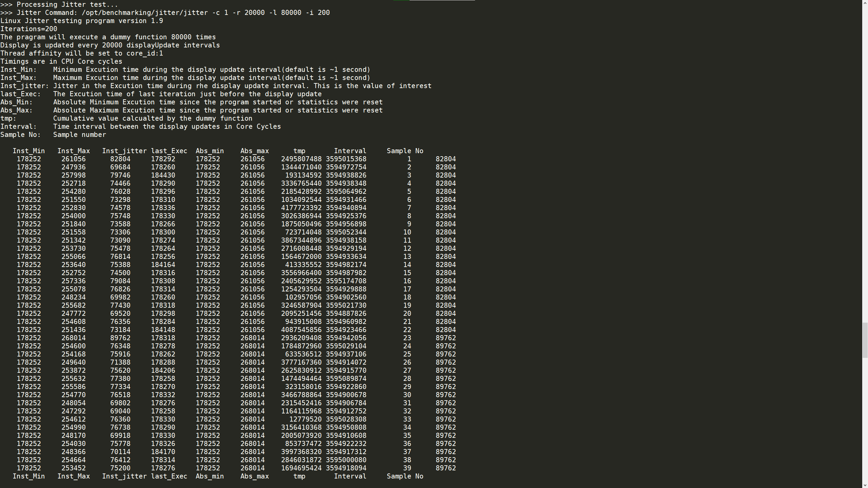
Task: Click the Interval value 3595174708
Action: [346, 281]
